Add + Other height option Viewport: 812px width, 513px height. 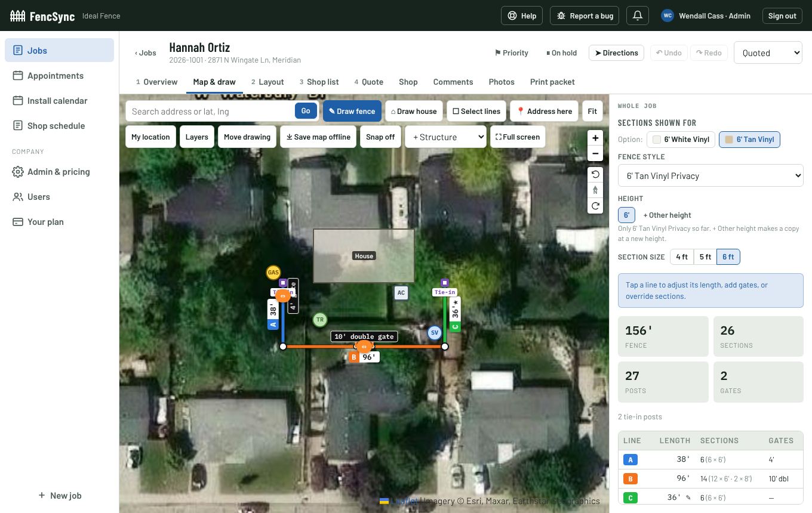[x=667, y=215]
